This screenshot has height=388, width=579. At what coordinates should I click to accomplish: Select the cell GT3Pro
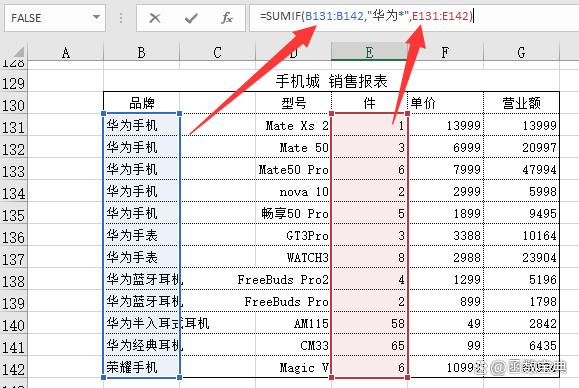294,235
